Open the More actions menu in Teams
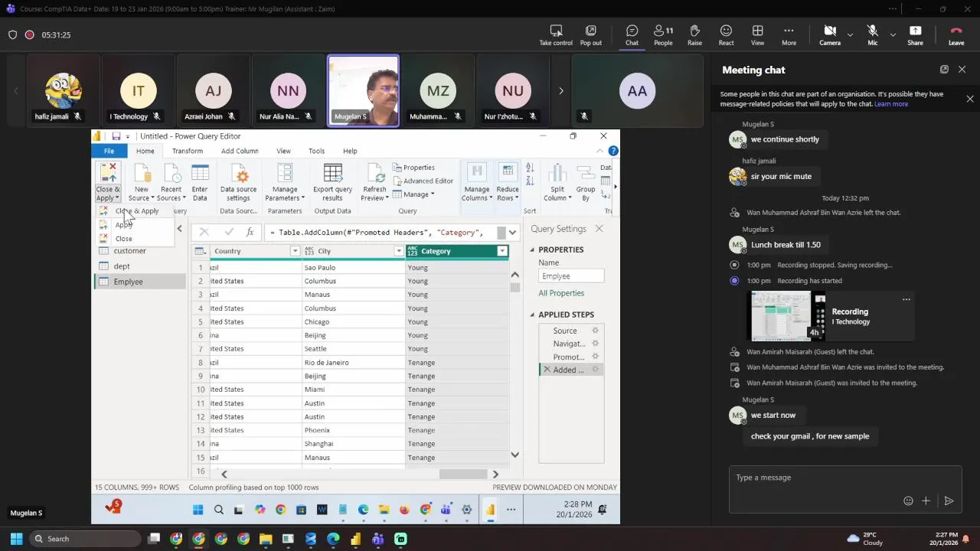This screenshot has height=551, width=980. pos(789,34)
